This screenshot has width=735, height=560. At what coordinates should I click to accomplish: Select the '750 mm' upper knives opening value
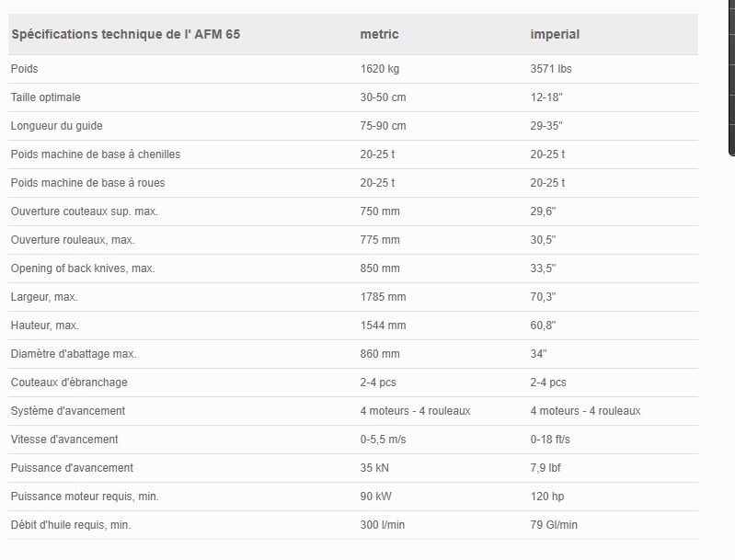(x=380, y=211)
